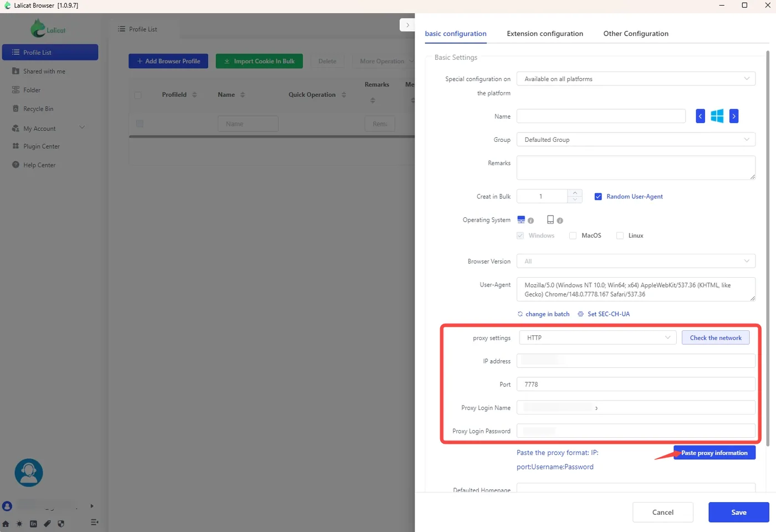
Task: Switch to Other Configuration tab
Action: (x=636, y=34)
